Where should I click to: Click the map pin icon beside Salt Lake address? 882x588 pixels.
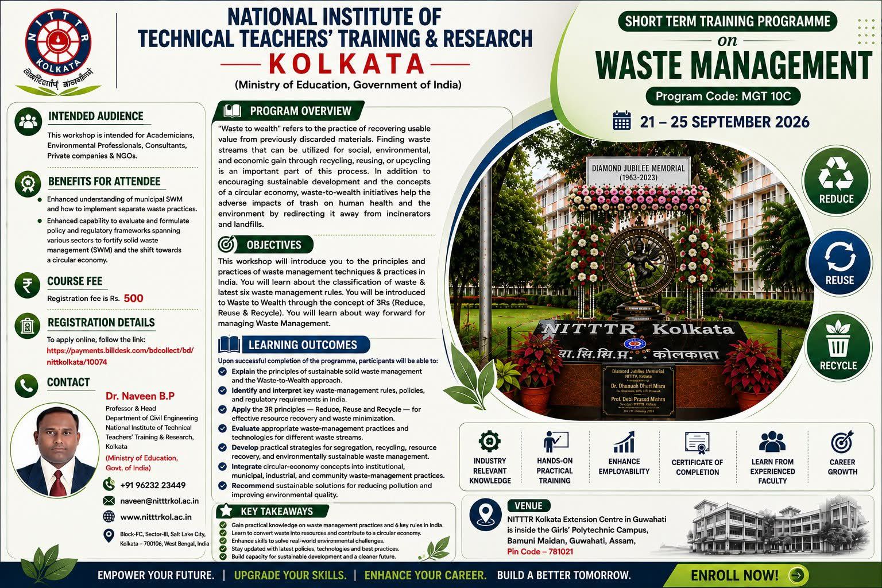[109, 536]
